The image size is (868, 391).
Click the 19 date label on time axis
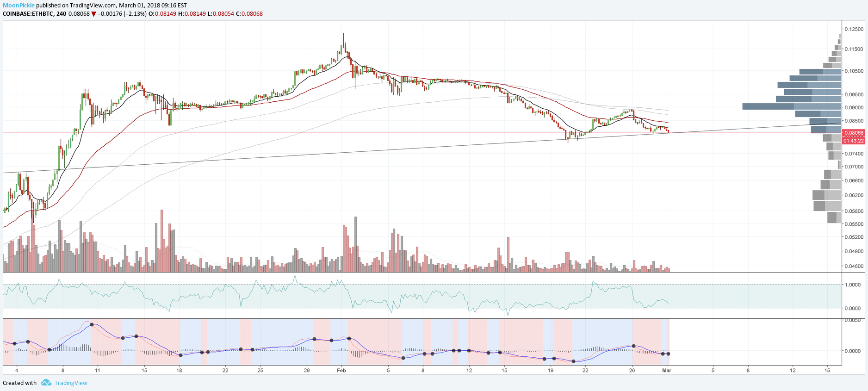[551, 370]
